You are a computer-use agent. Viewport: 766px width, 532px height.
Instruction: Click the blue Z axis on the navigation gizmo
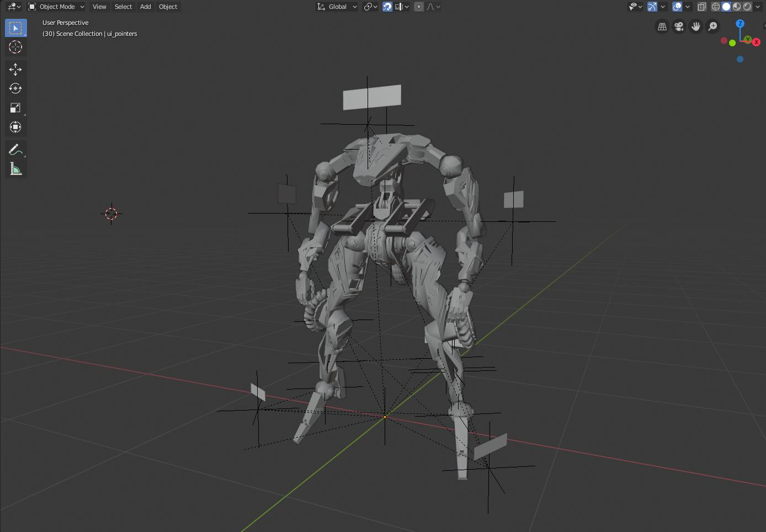740,24
